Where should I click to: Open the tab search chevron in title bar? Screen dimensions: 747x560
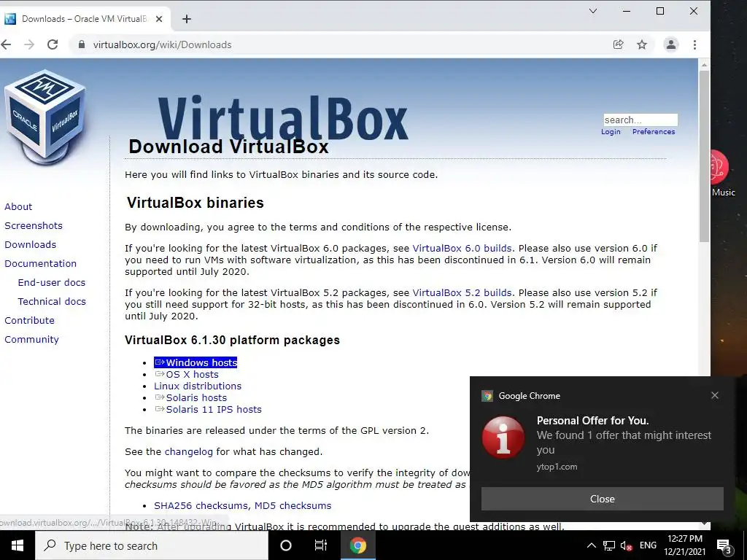[x=593, y=11]
